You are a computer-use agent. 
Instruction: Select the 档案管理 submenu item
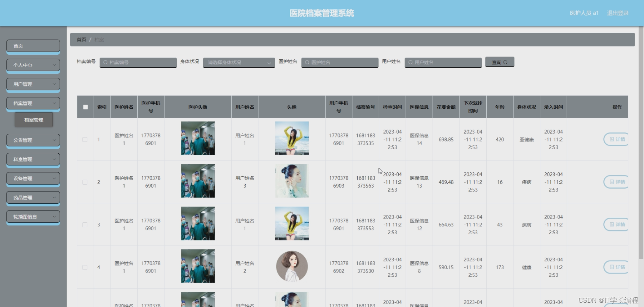coord(34,120)
